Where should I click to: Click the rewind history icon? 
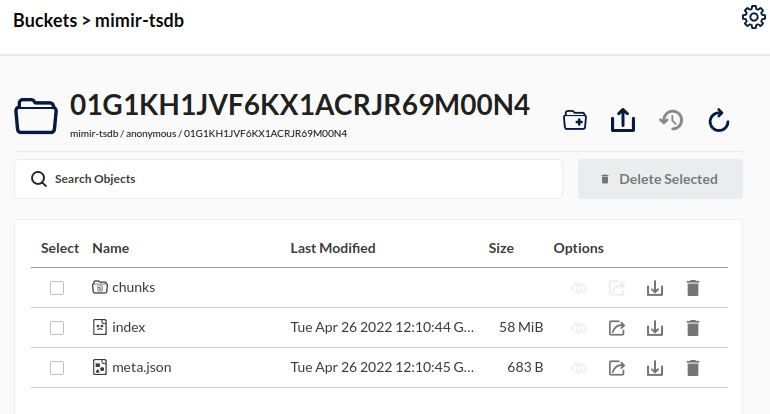click(x=671, y=121)
